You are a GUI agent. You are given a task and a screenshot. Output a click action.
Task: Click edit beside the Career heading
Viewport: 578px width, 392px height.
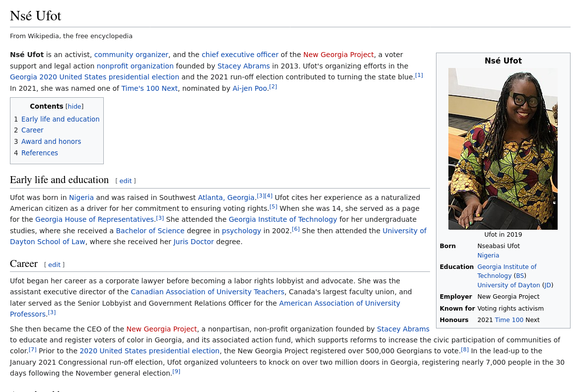pos(54,265)
